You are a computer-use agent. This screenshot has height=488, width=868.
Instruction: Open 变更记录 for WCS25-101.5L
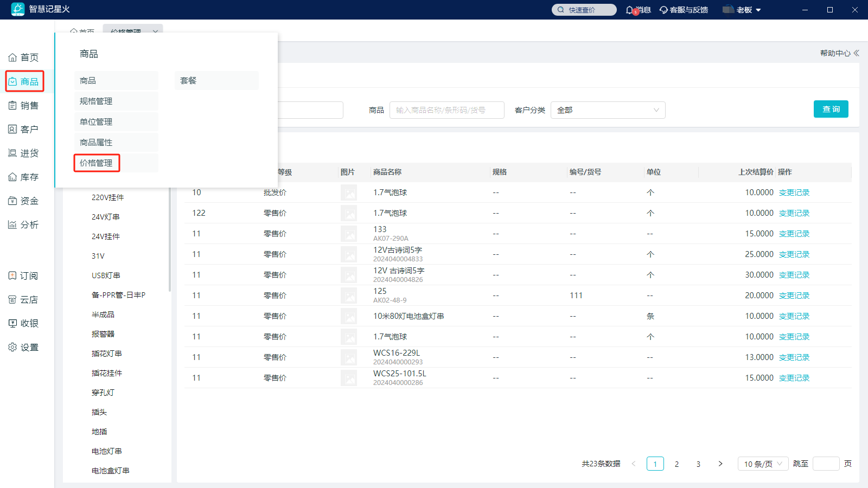(794, 378)
